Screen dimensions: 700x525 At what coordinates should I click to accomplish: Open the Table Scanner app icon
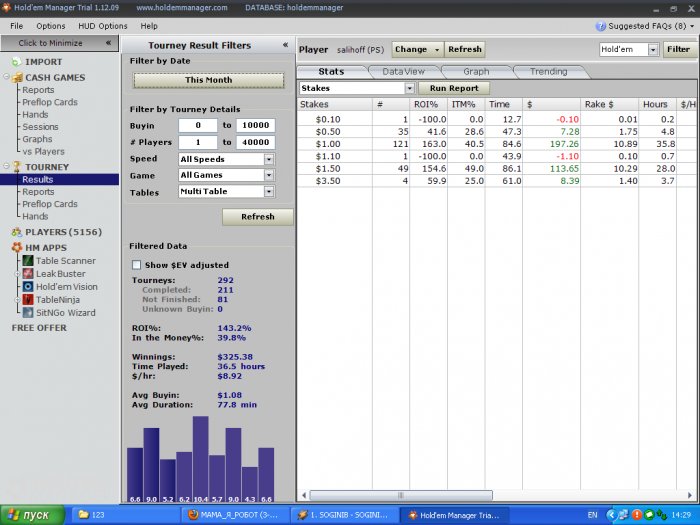(x=28, y=261)
